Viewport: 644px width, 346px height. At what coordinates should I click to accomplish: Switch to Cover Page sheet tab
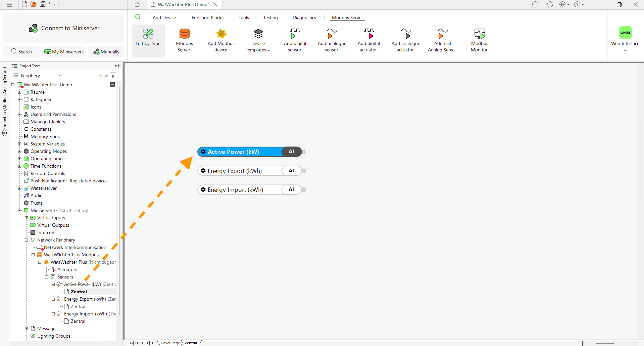coord(170,343)
